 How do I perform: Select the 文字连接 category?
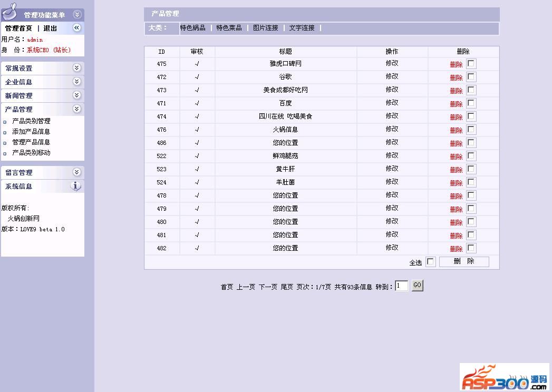(x=302, y=28)
